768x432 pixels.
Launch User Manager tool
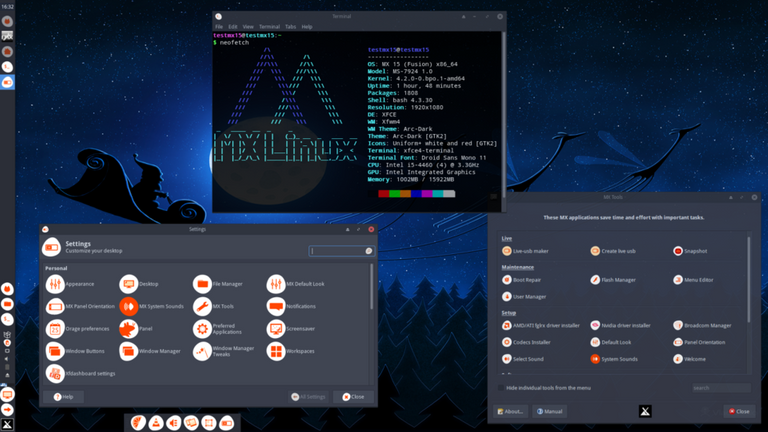pos(524,297)
